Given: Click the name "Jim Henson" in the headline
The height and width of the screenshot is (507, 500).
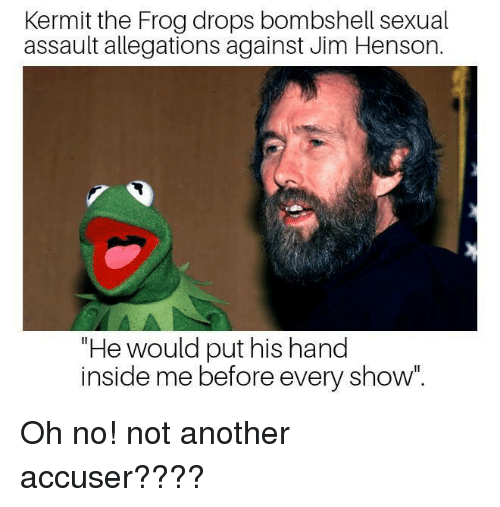Looking at the screenshot, I should click(377, 46).
